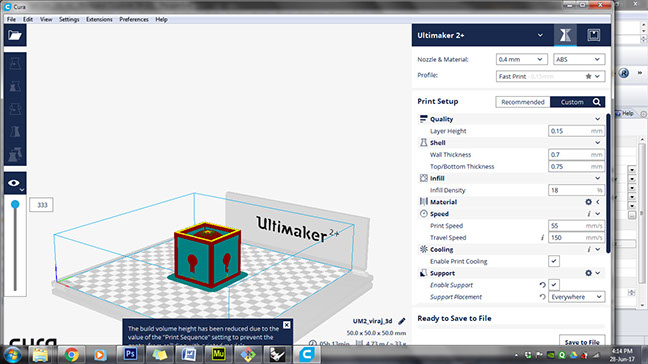Open the ABS material dropdown

pos(579,59)
